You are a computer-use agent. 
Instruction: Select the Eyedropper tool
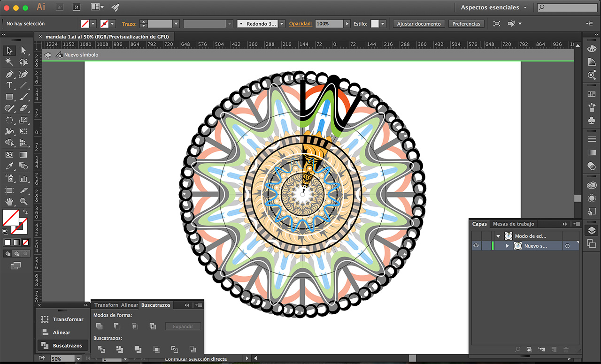click(9, 166)
